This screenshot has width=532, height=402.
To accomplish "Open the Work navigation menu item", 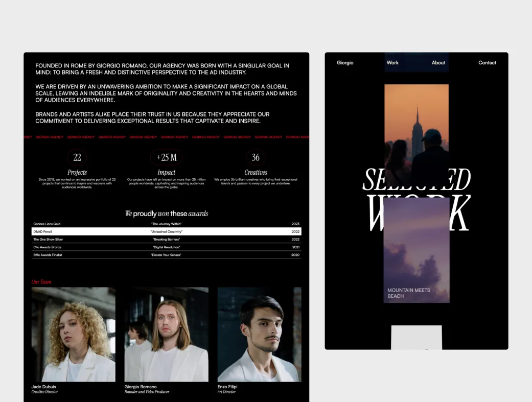I will pos(392,63).
